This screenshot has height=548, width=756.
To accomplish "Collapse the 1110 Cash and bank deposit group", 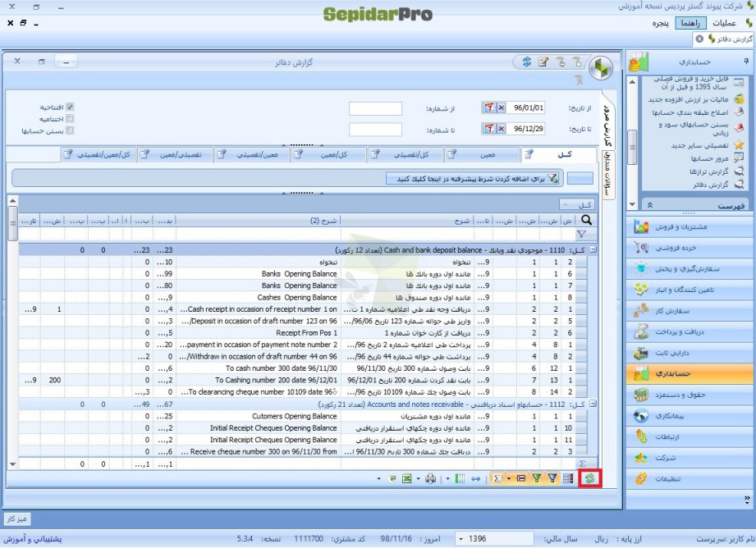I will pos(593,249).
